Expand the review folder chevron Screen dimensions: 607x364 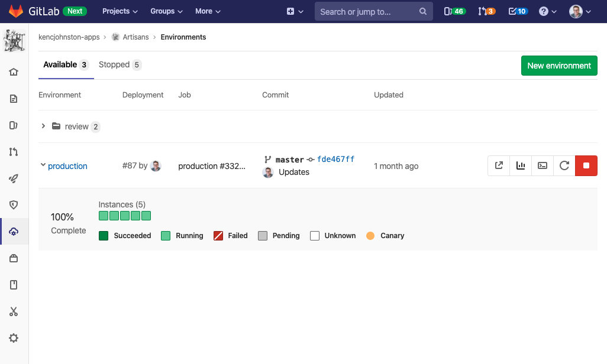tap(43, 126)
